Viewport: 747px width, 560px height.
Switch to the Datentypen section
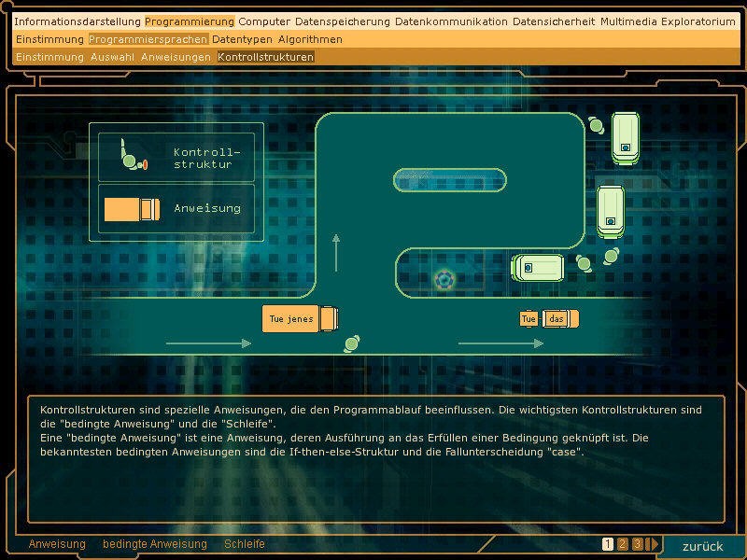242,39
